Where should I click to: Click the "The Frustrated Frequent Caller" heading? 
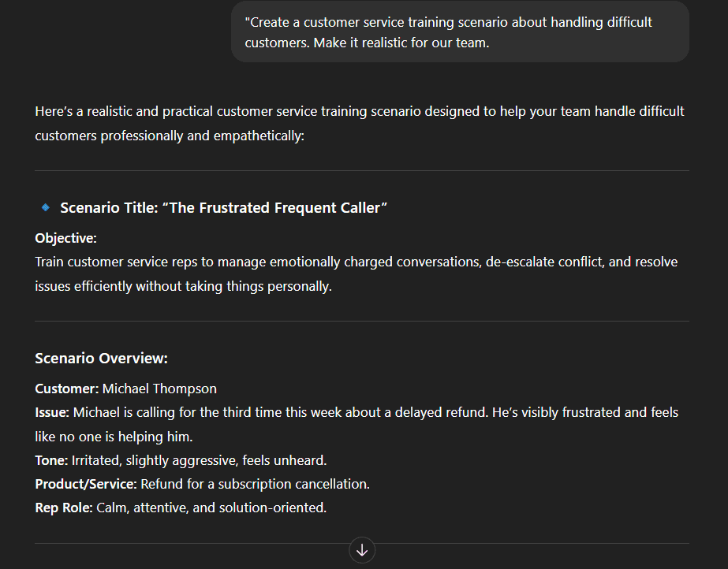[223, 208]
